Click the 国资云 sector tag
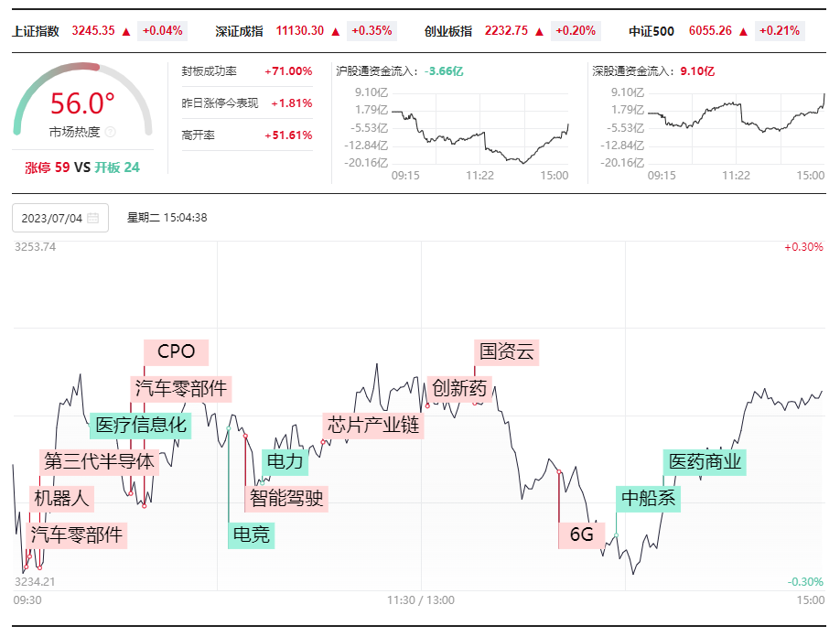The image size is (840, 637). [x=507, y=352]
